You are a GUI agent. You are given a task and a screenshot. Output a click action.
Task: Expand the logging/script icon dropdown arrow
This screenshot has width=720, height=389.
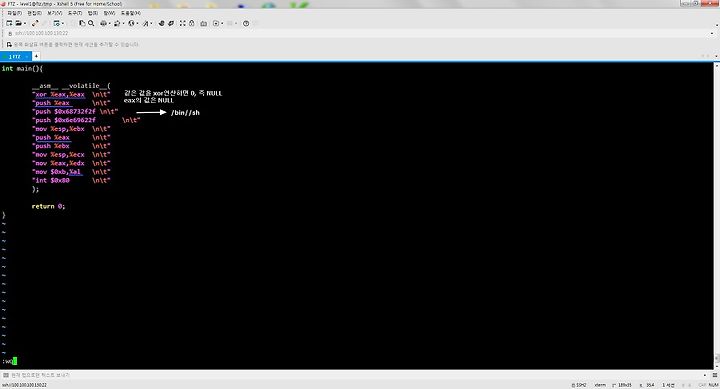(222, 23)
